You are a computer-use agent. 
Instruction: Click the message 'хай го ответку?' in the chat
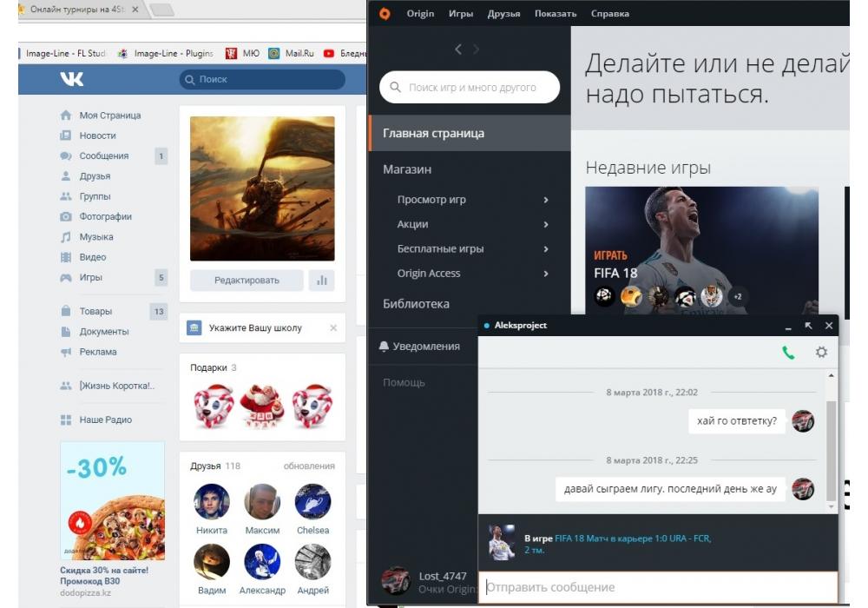[x=737, y=421]
